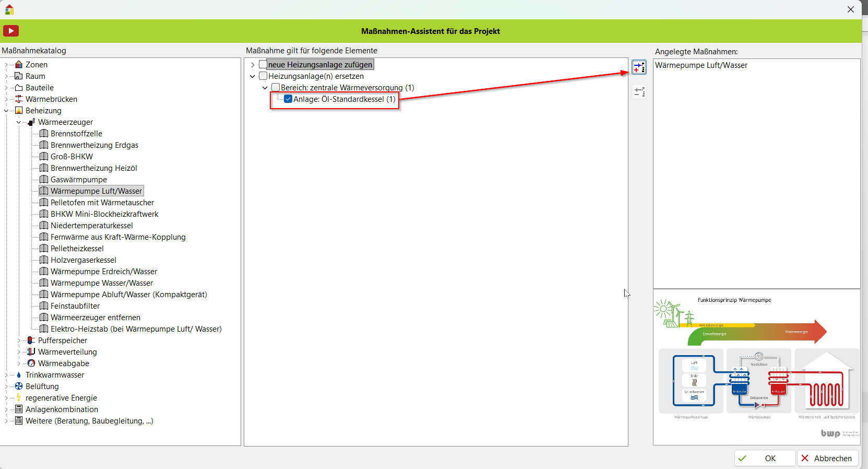Select Brennwertheizung Erdgas in the catalog
868x469 pixels.
(x=94, y=145)
